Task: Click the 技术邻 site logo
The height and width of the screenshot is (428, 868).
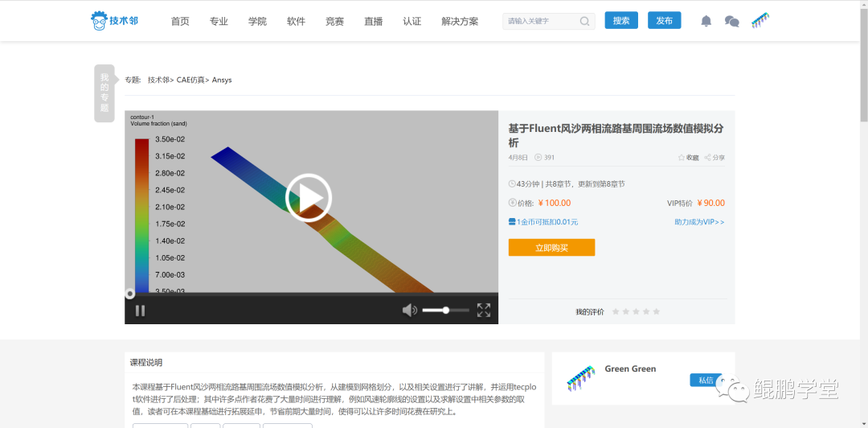Action: coord(115,21)
